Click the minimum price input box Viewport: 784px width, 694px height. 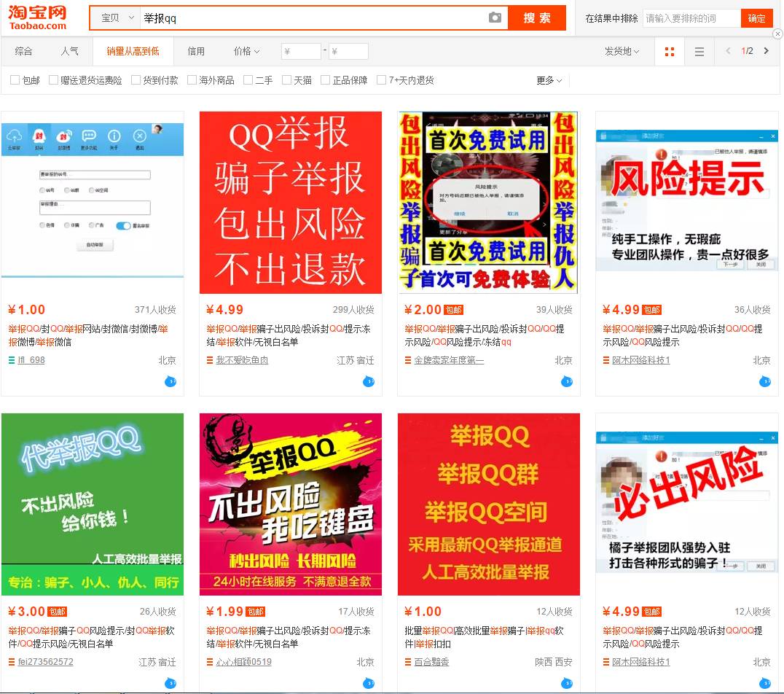301,52
